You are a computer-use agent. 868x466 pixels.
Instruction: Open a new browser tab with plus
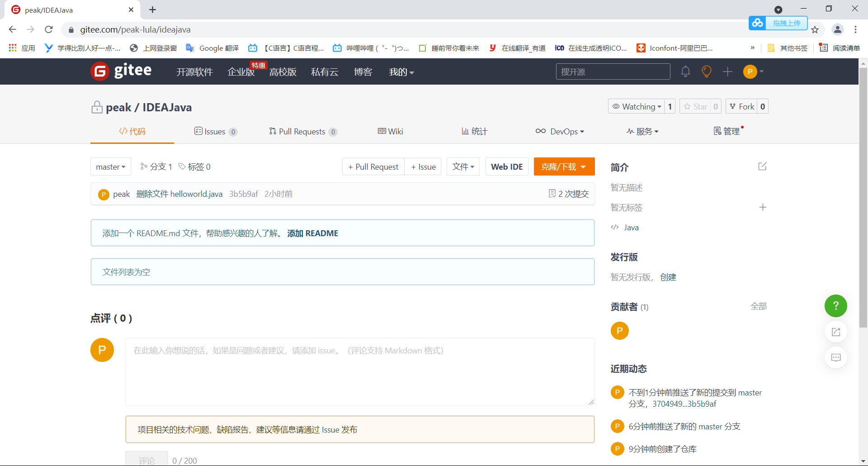(153, 10)
